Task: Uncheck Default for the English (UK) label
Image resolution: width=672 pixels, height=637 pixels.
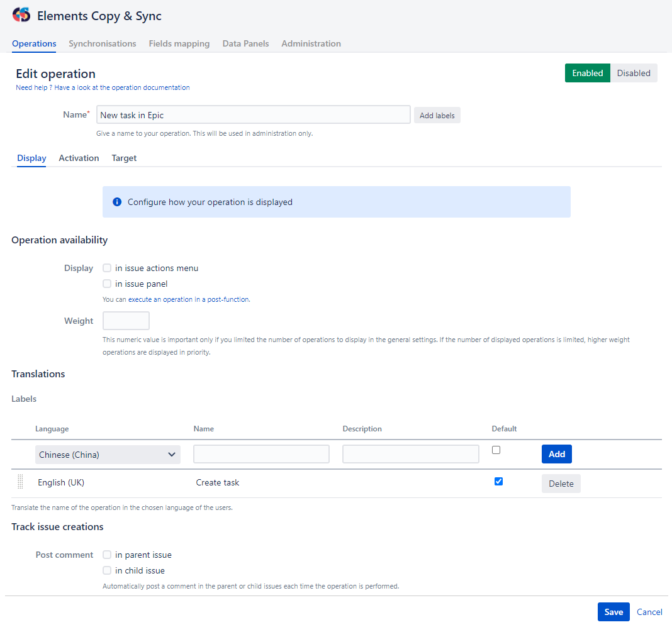Action: [x=498, y=481]
